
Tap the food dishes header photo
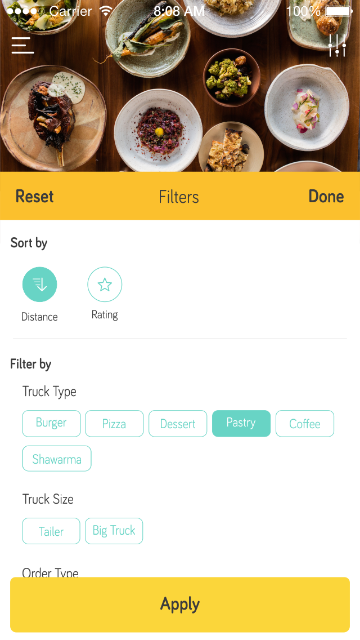(180, 86)
